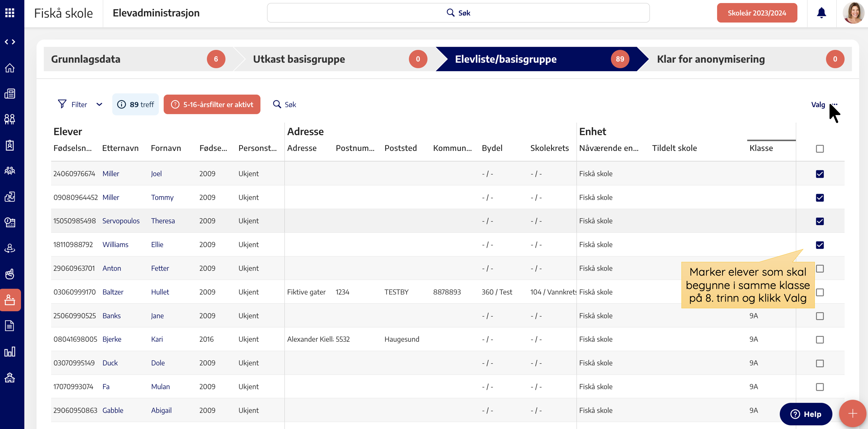Open the ID badge clipboard sidebar icon

10,145
